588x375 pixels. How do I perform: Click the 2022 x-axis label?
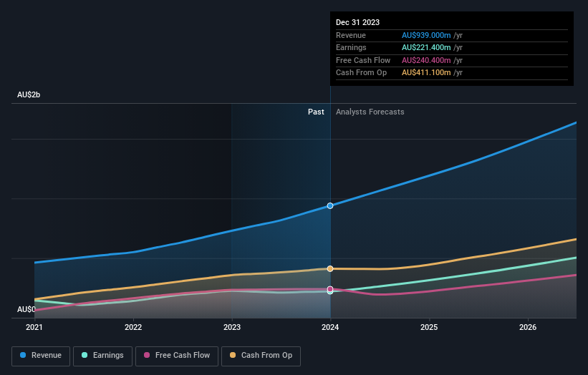133,327
